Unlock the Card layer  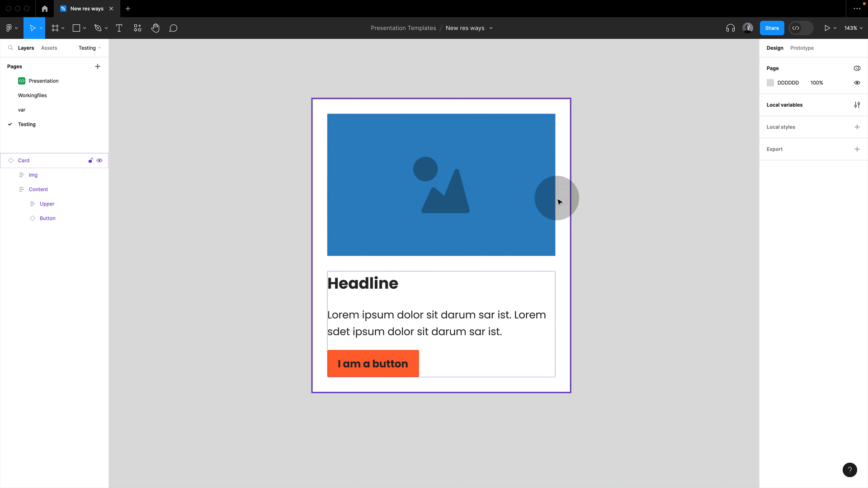(x=90, y=160)
